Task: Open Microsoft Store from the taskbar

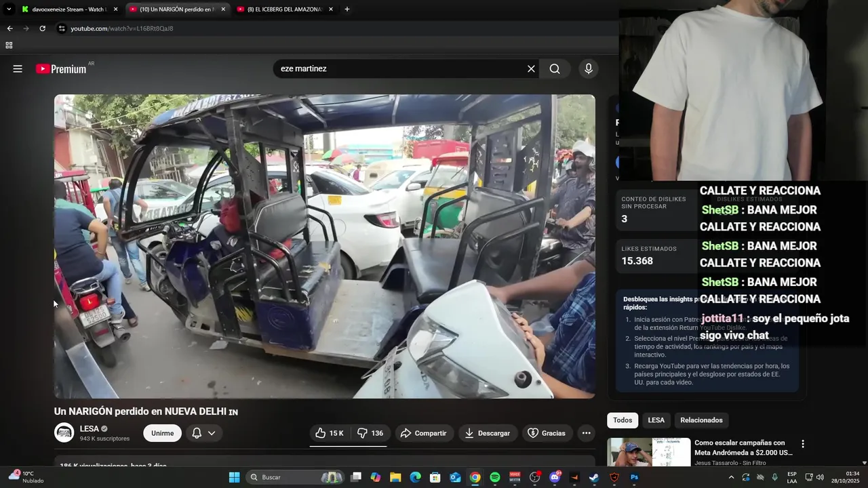Action: coord(435,477)
